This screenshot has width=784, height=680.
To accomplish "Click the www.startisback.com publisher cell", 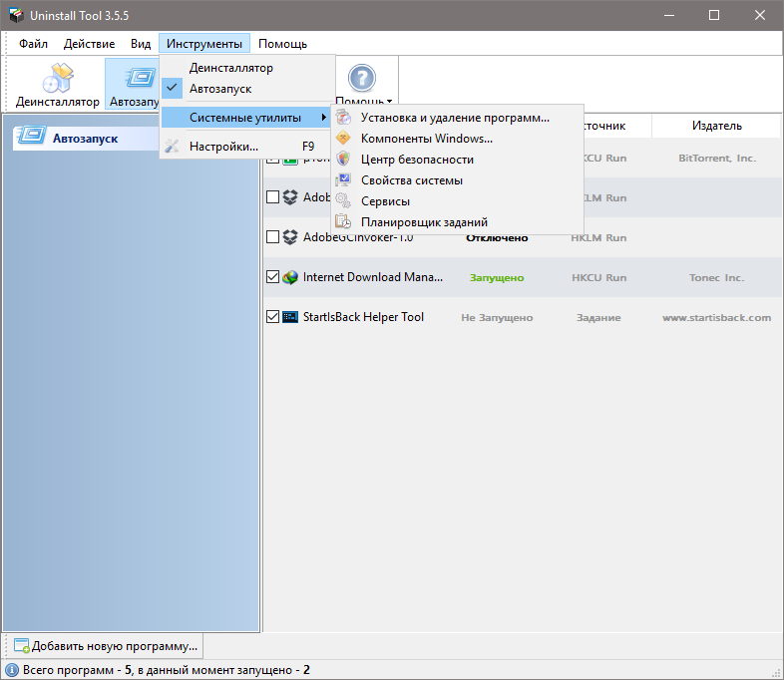I will click(716, 317).
